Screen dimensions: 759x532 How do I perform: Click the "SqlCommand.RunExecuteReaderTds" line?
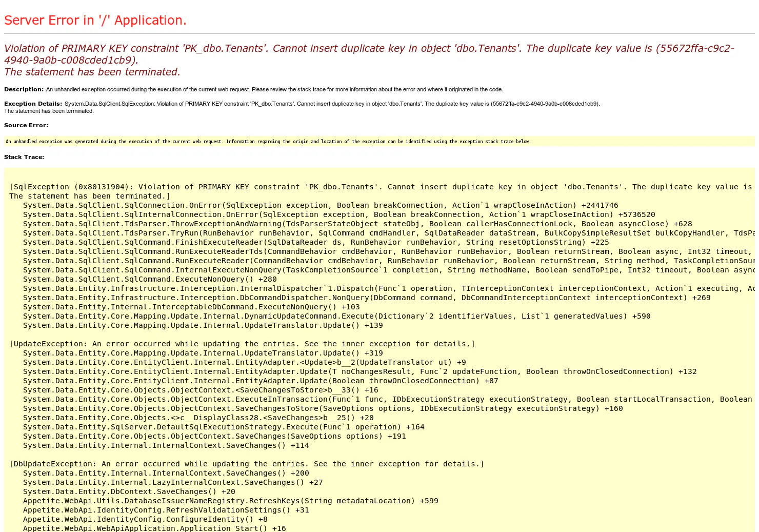389,251
